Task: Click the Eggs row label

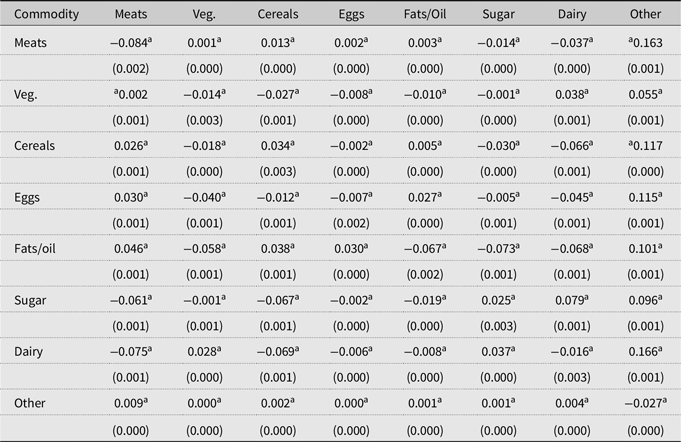Action: pyautogui.click(x=30, y=198)
